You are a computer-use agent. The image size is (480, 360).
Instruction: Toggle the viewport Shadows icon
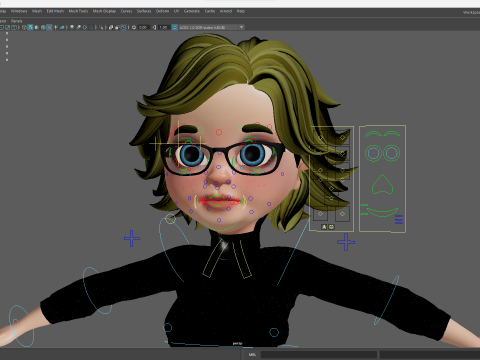click(62, 27)
